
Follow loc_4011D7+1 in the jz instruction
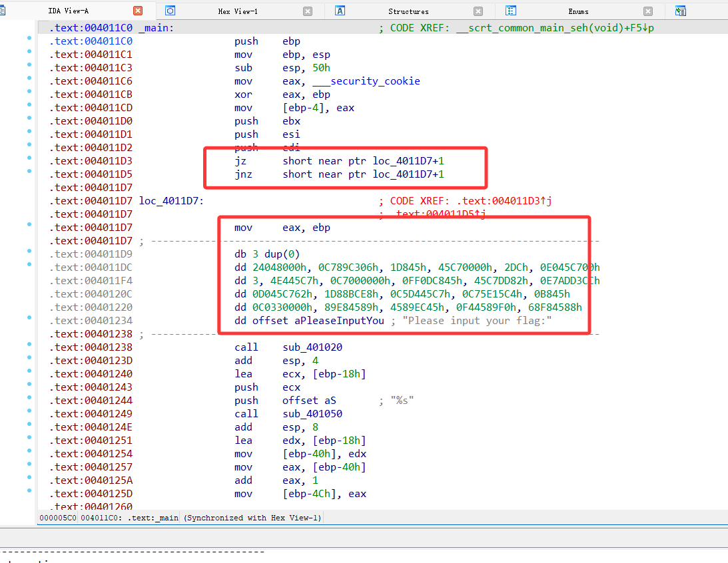408,161
